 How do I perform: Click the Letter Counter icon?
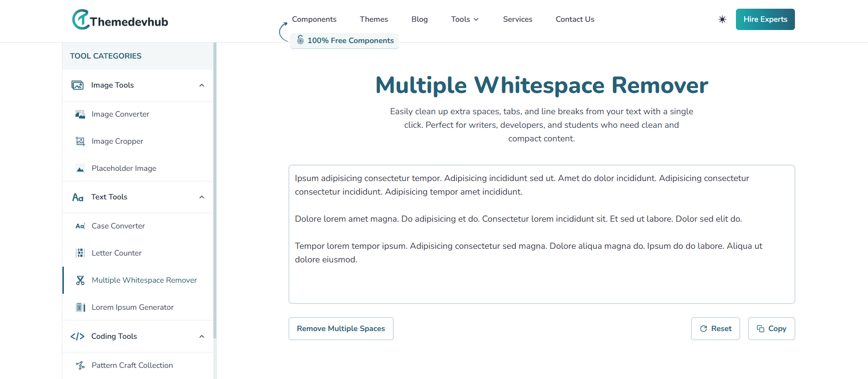pos(80,253)
